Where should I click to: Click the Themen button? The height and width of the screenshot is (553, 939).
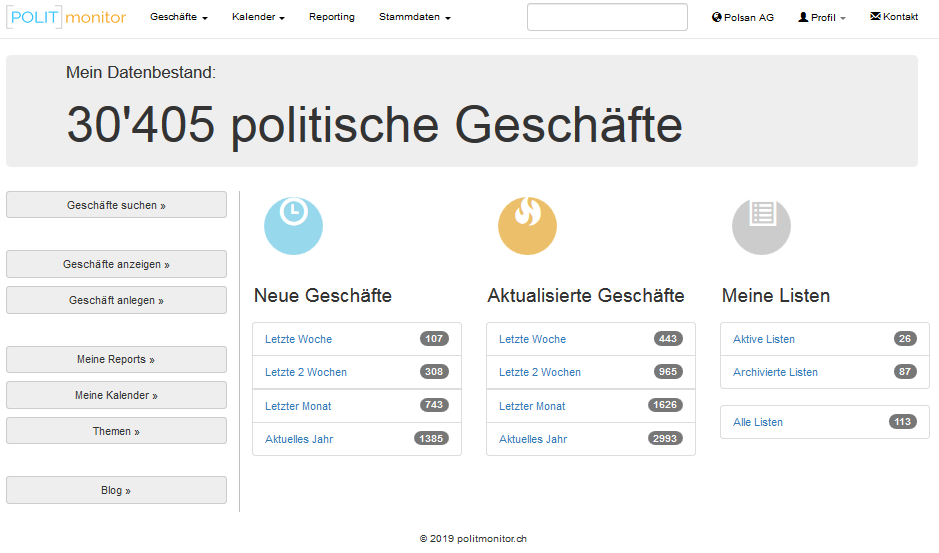pyautogui.click(x=116, y=431)
